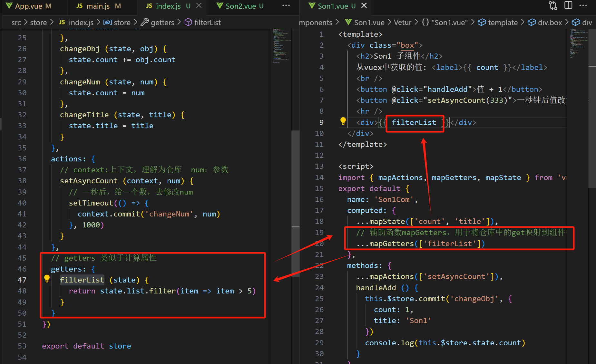The height and width of the screenshot is (364, 596).
Task: Open the store folder breadcrumb
Action: (x=38, y=23)
